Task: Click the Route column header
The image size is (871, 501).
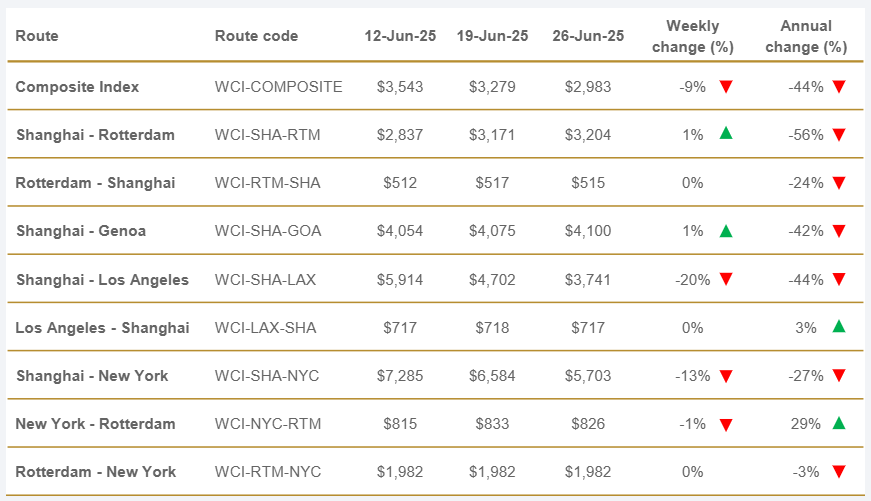Action: coord(37,36)
